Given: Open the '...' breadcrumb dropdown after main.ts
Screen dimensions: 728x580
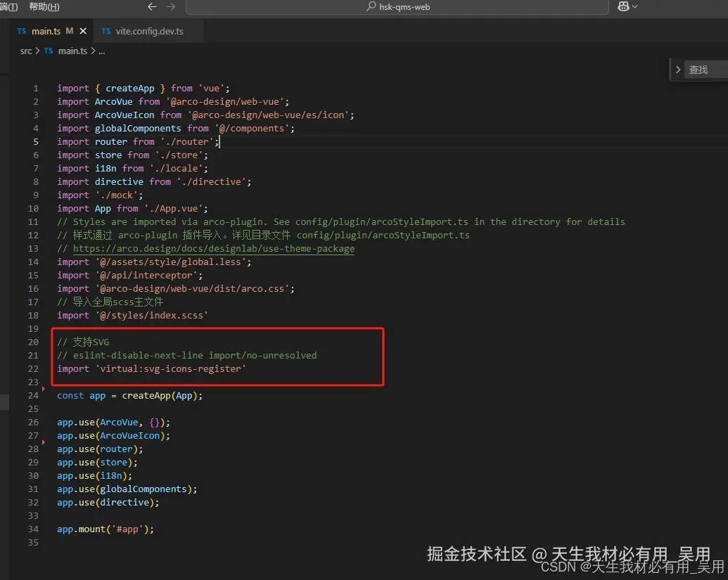Looking at the screenshot, I should pos(101,51).
